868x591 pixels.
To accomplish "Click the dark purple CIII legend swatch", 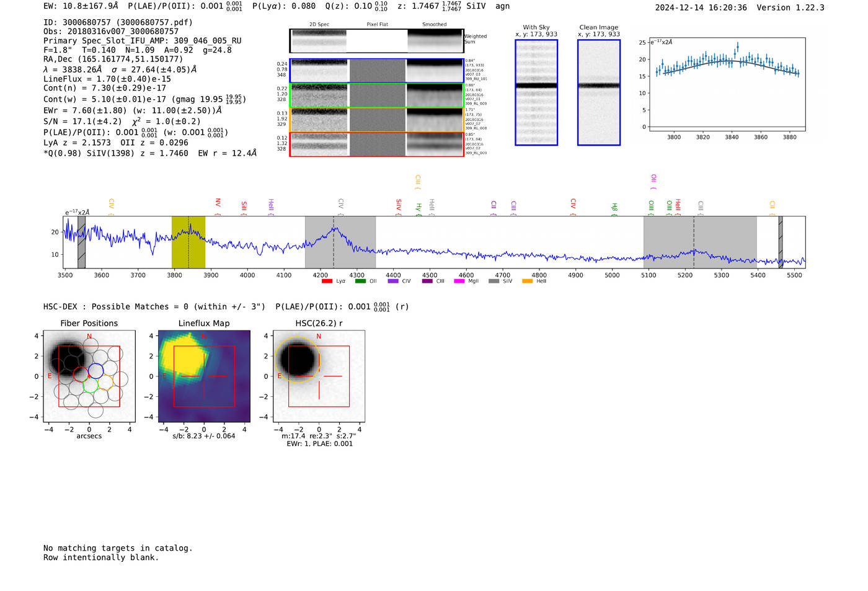I will pos(427,282).
